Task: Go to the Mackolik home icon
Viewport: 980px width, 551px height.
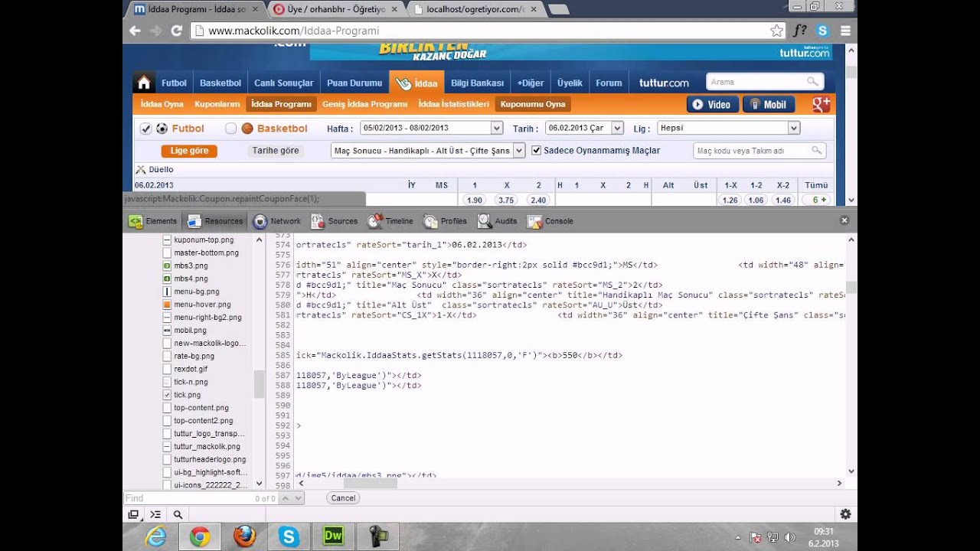Action: [x=144, y=83]
